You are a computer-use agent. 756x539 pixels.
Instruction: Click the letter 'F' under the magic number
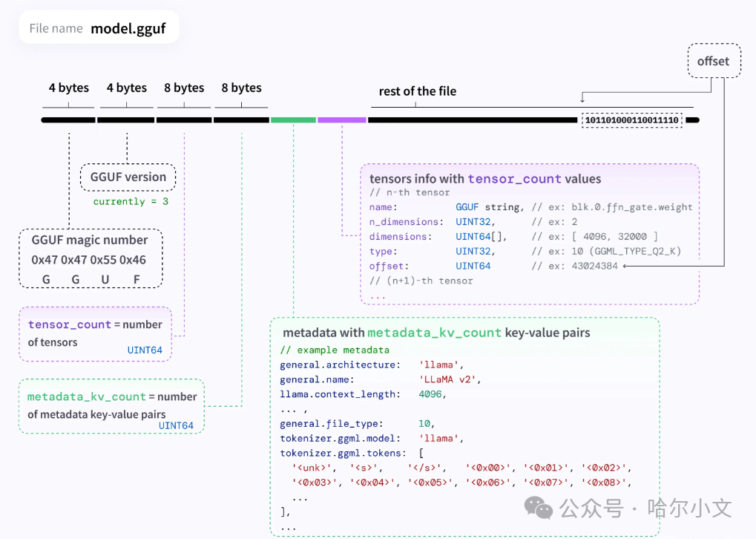tap(137, 279)
